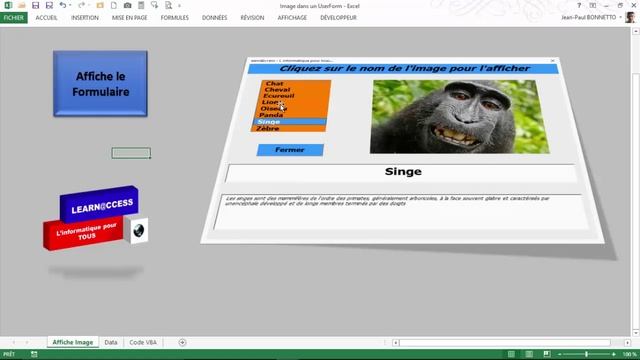Image resolution: width=640 pixels, height=360 pixels.
Task: Open the Undo history dropdown arrow
Action: tap(70, 5)
